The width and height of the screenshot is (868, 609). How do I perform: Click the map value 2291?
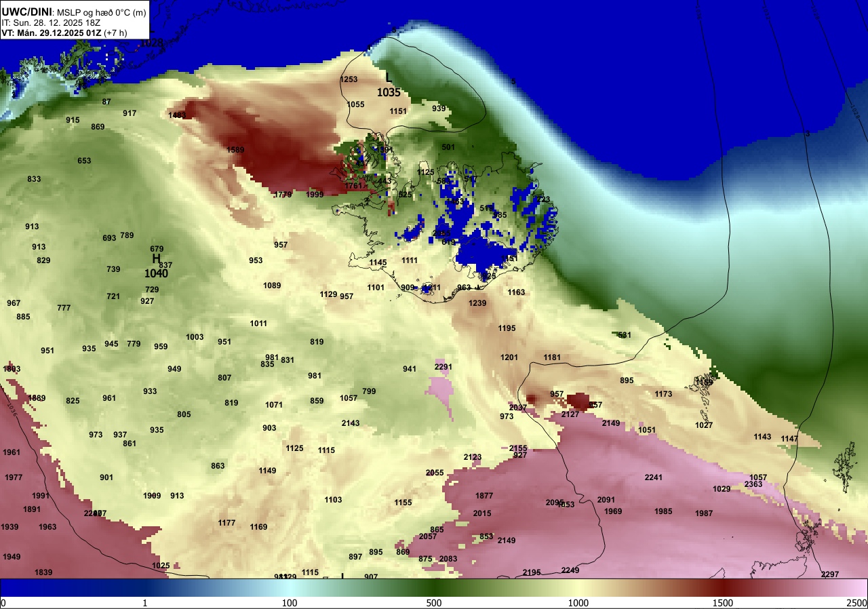[x=443, y=367]
